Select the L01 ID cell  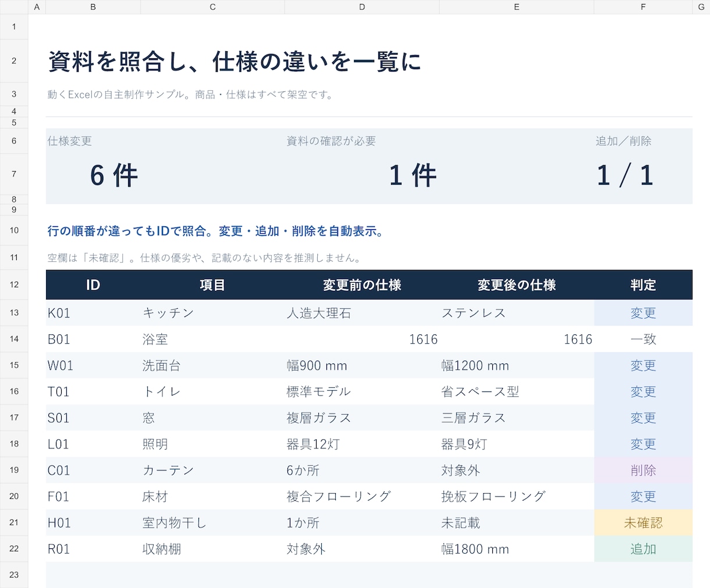pos(93,444)
